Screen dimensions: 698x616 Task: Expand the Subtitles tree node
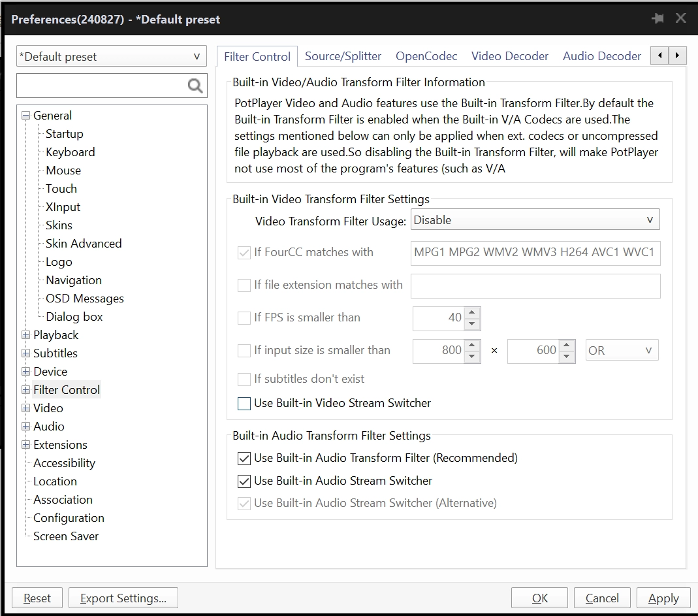click(x=26, y=353)
